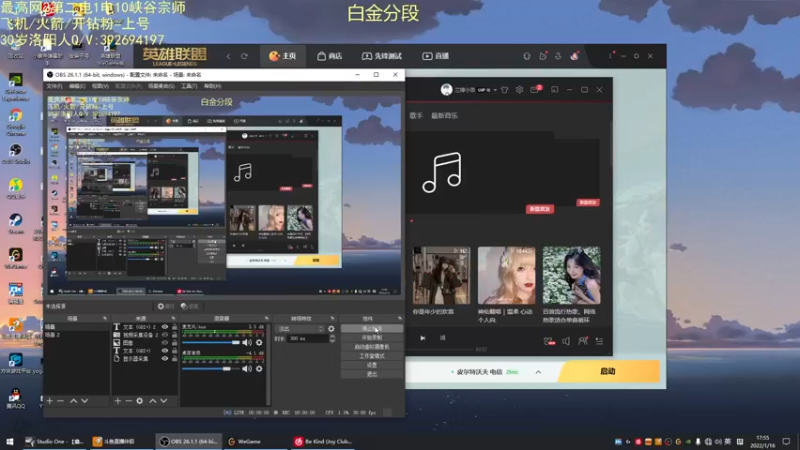This screenshot has height=450, width=800.
Task: Open the 编辑(E) menu in OBS
Action: point(77,86)
